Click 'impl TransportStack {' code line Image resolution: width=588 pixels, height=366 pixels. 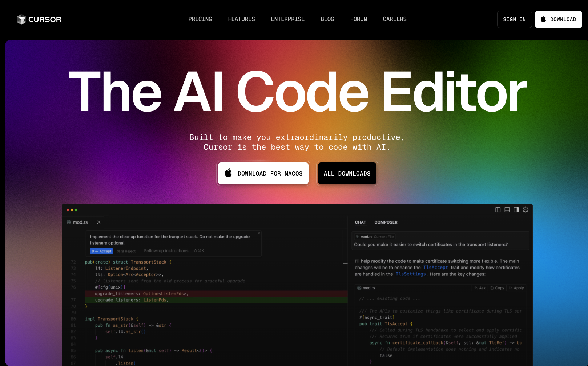[112, 319]
